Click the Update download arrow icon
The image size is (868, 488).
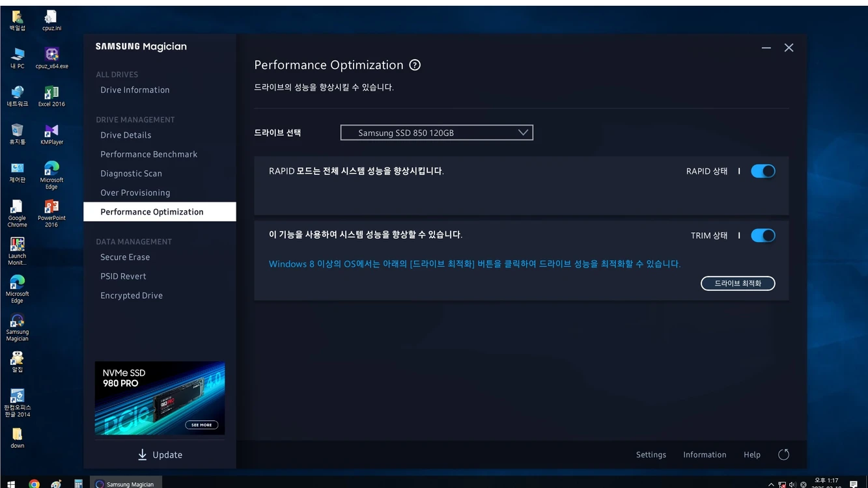coord(143,455)
